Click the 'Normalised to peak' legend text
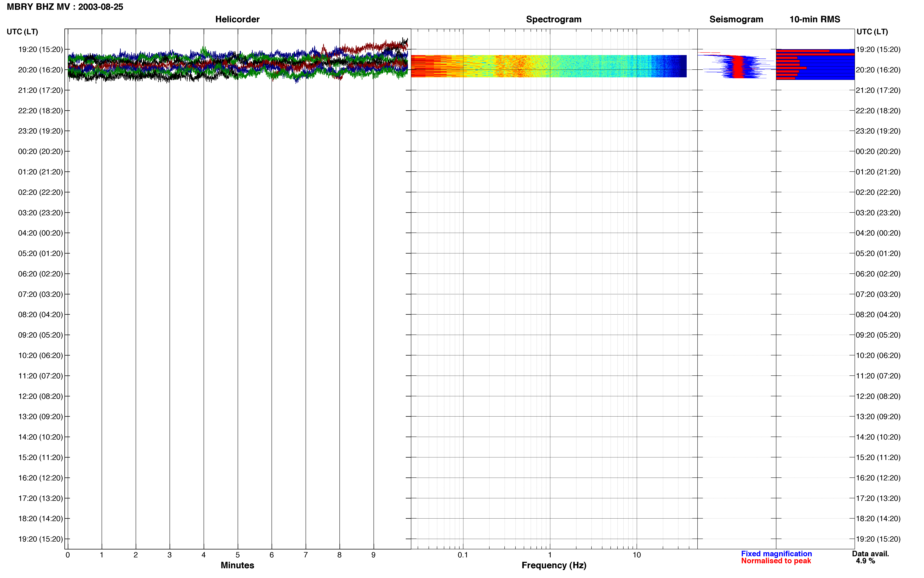This screenshot has width=924, height=578. click(776, 561)
